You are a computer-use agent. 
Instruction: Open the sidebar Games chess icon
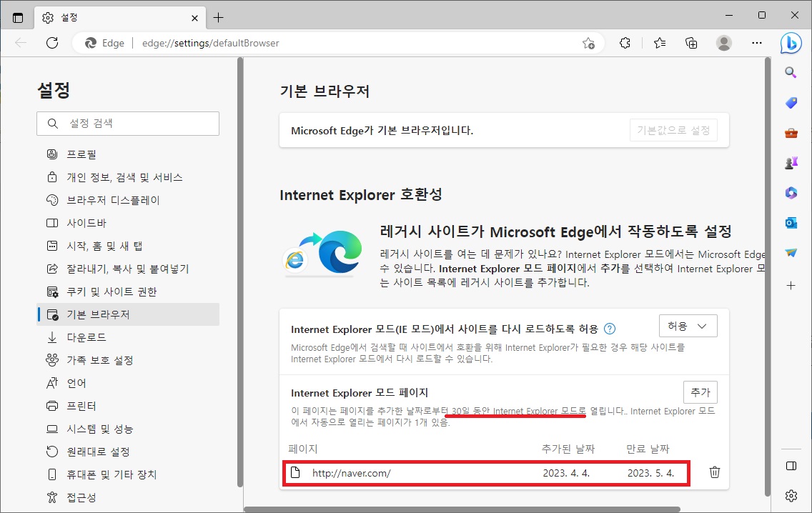791,164
